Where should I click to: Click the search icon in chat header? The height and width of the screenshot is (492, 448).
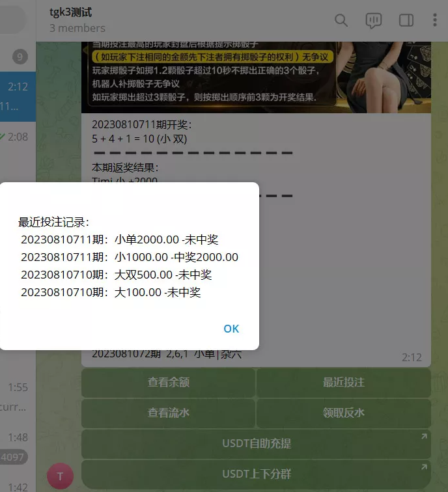click(x=341, y=20)
